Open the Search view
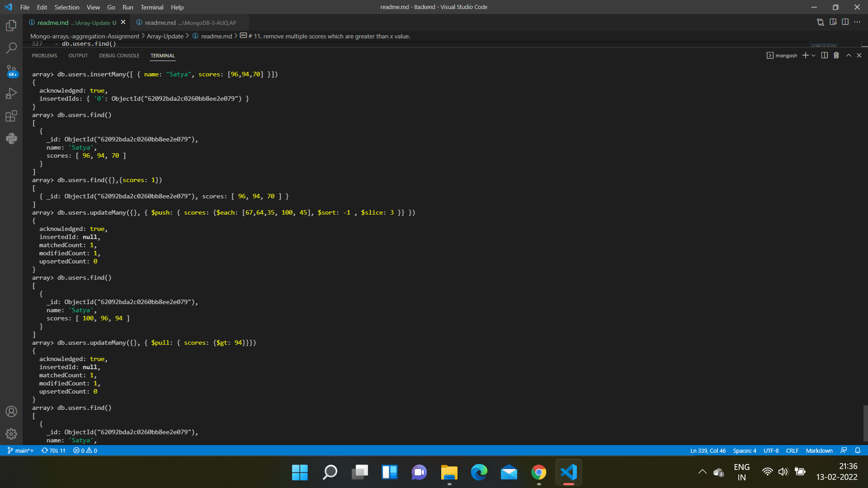This screenshot has width=868, height=488. click(x=11, y=48)
